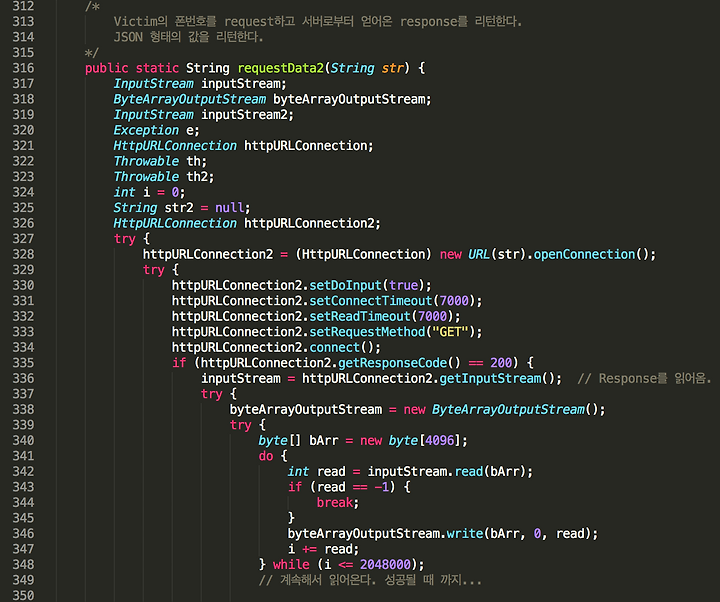720x602 pixels.
Task: Click the 'int i = 0' declaration
Action: coord(149,192)
